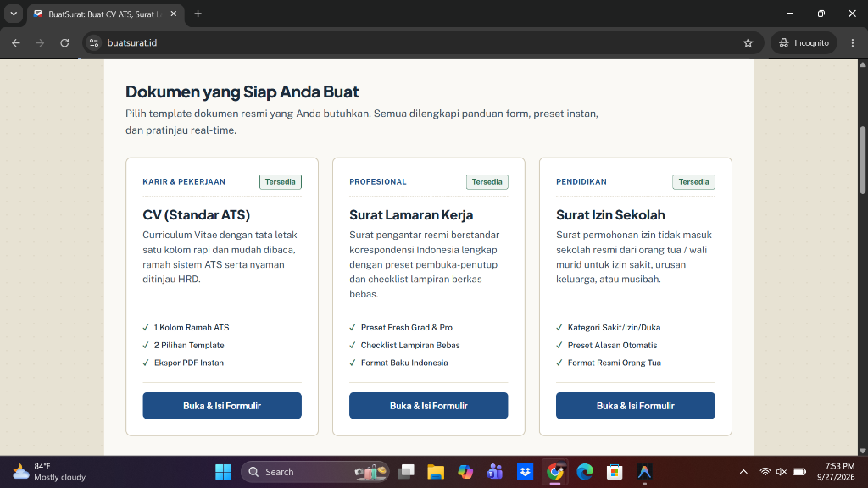Bookmark this page with the star icon
The height and width of the screenshot is (488, 868).
coord(748,42)
